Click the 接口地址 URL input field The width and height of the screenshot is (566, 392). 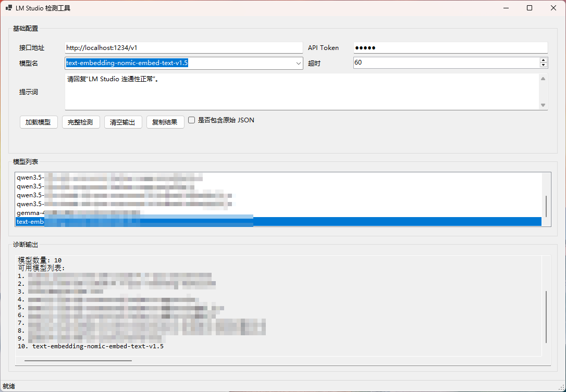point(182,47)
